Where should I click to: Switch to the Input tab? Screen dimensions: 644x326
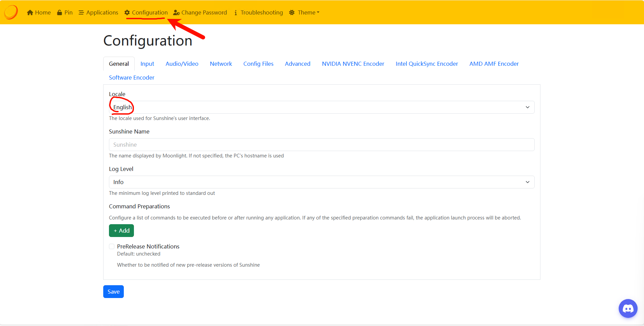tap(147, 64)
